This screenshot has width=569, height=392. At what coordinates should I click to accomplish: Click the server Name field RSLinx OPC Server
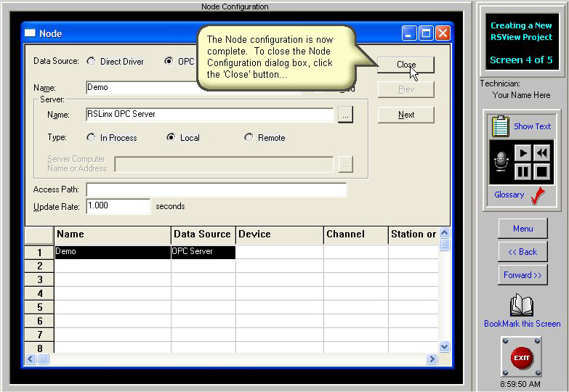point(210,115)
